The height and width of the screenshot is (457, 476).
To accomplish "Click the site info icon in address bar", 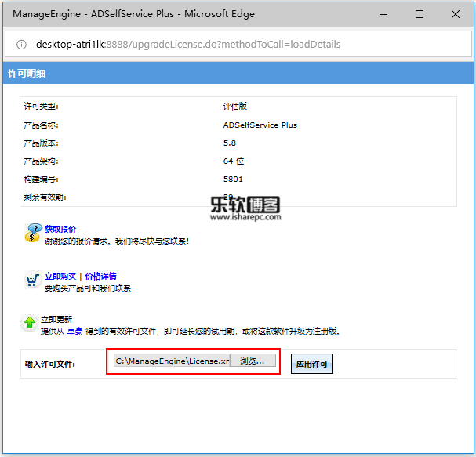I will [x=21, y=45].
